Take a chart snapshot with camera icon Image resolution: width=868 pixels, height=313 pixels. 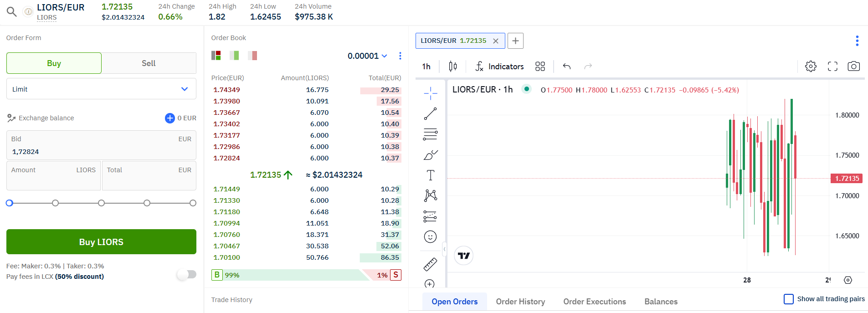click(x=853, y=67)
